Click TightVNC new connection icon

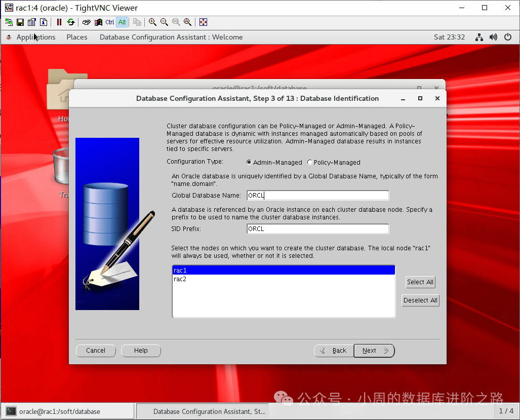click(x=9, y=22)
